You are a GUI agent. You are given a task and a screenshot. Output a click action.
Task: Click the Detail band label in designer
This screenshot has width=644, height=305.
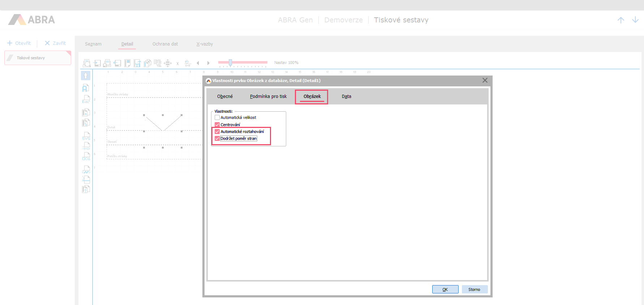point(111,127)
